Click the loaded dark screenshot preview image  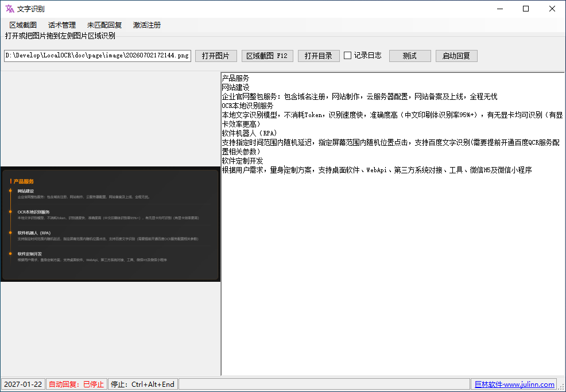(x=110, y=224)
